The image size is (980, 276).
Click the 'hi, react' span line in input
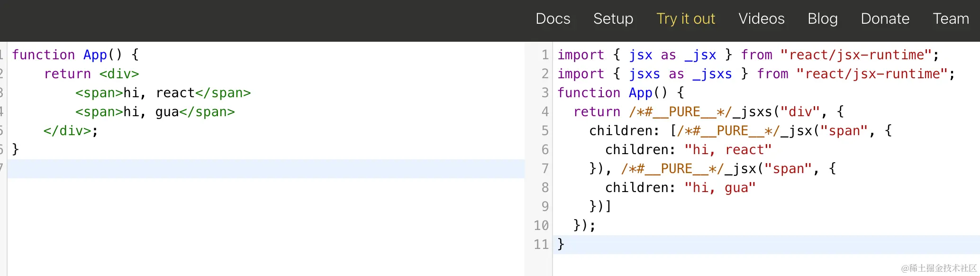click(163, 93)
